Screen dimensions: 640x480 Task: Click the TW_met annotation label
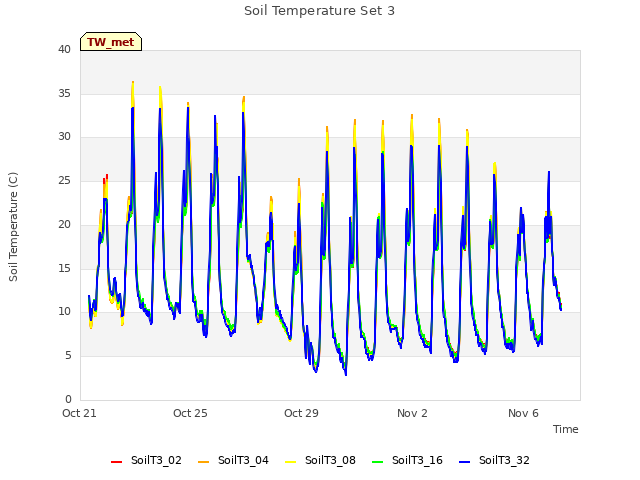pos(111,42)
